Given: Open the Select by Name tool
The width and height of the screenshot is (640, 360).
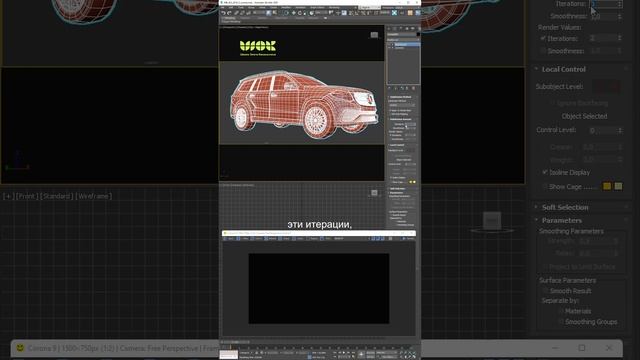Looking at the screenshot, I should pyautogui.click(x=275, y=13).
